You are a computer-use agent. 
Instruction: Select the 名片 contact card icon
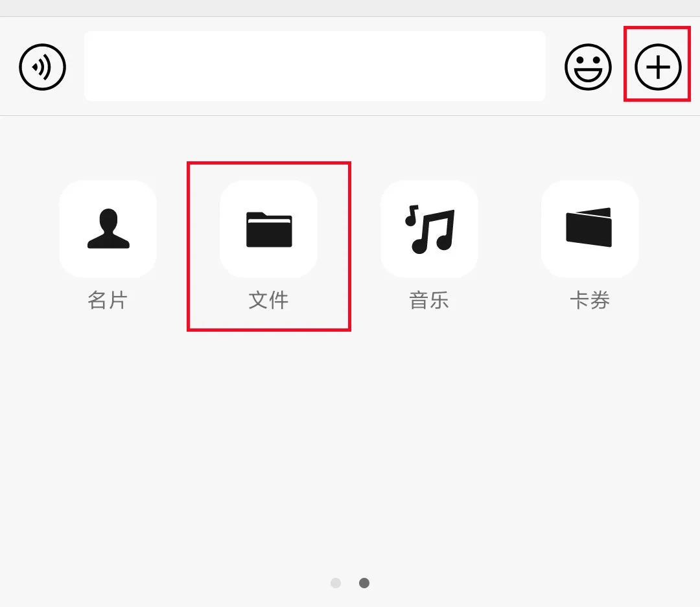pos(108,229)
